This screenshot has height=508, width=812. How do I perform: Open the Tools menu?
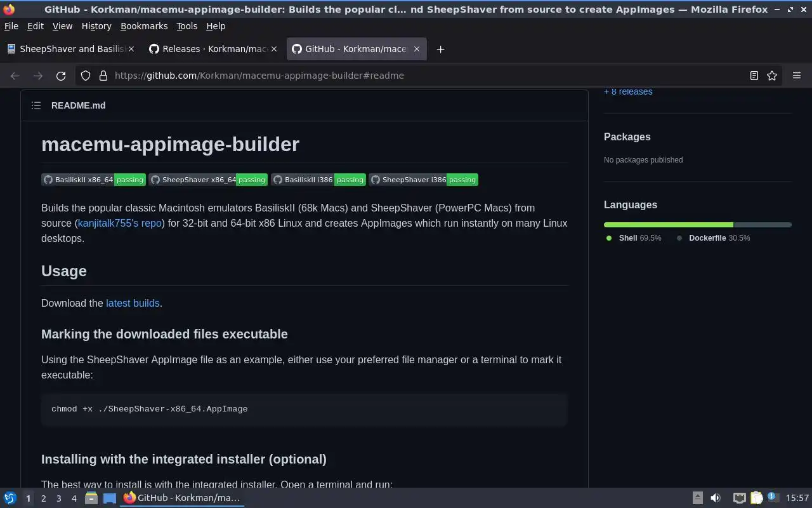(187, 26)
